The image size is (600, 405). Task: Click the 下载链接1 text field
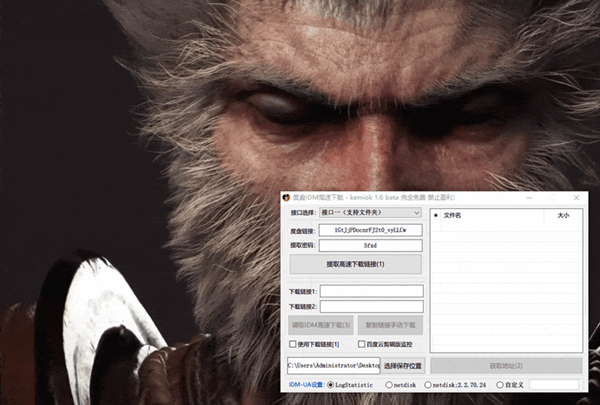pyautogui.click(x=371, y=291)
